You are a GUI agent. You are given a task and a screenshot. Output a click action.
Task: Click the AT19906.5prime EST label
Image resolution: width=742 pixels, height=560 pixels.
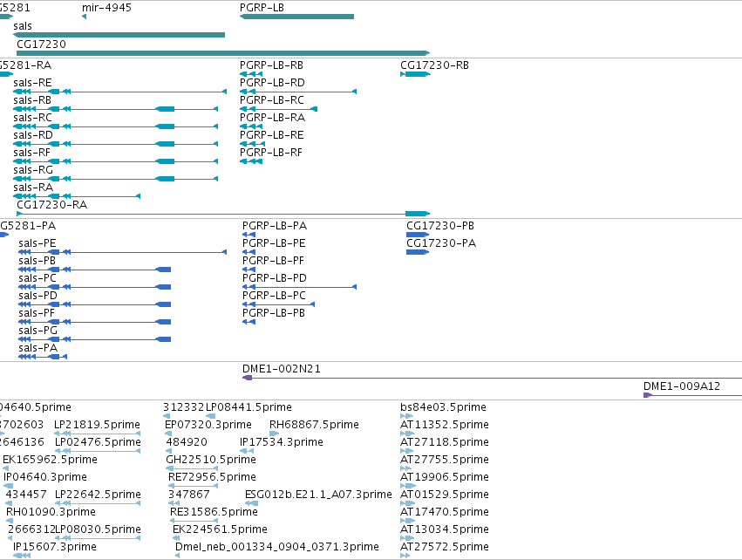445,477
